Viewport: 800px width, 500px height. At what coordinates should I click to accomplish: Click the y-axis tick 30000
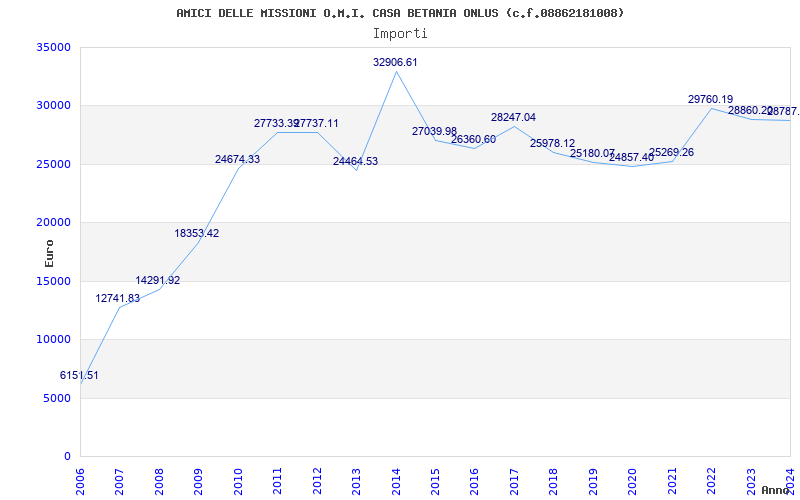53,106
